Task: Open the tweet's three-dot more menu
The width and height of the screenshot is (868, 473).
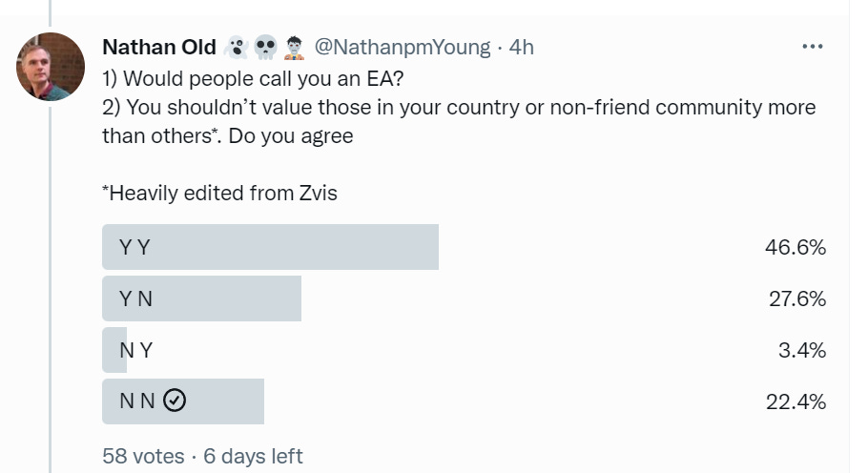Action: click(x=812, y=47)
